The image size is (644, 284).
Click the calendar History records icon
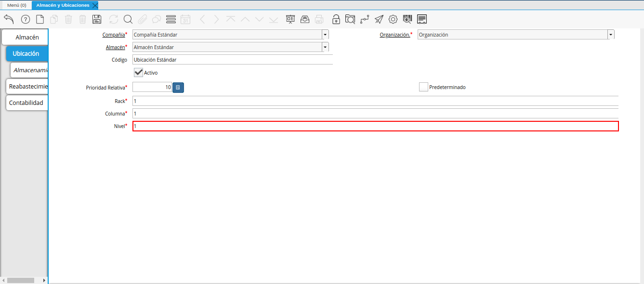tap(185, 19)
